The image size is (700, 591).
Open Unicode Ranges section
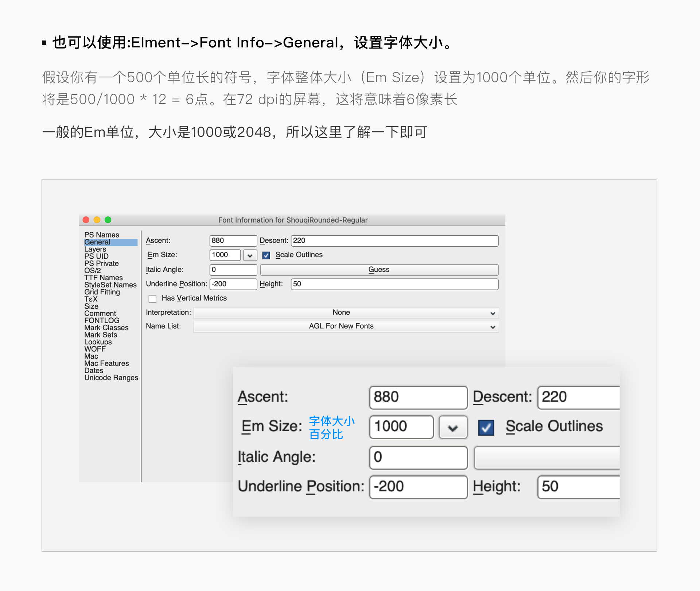click(x=111, y=378)
